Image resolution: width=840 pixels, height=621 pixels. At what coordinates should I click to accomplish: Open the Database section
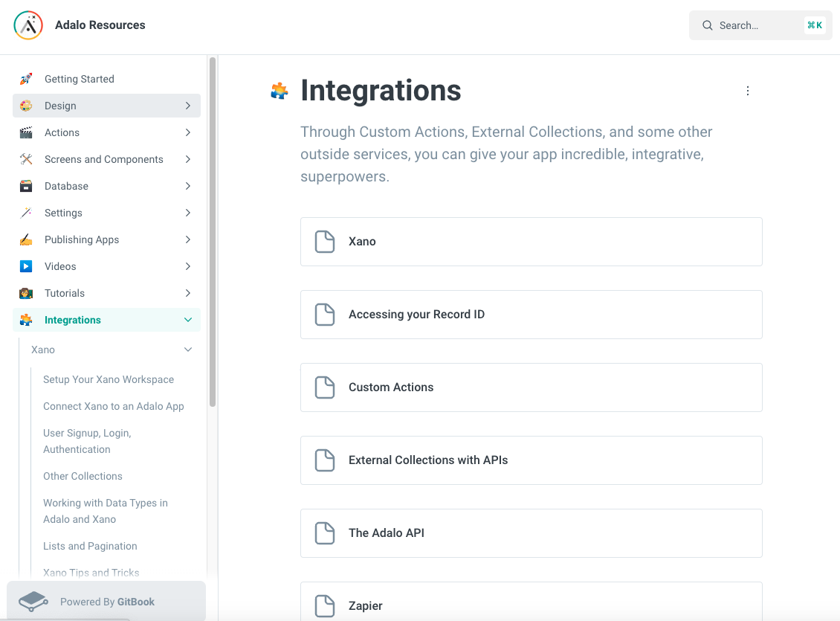[106, 186]
